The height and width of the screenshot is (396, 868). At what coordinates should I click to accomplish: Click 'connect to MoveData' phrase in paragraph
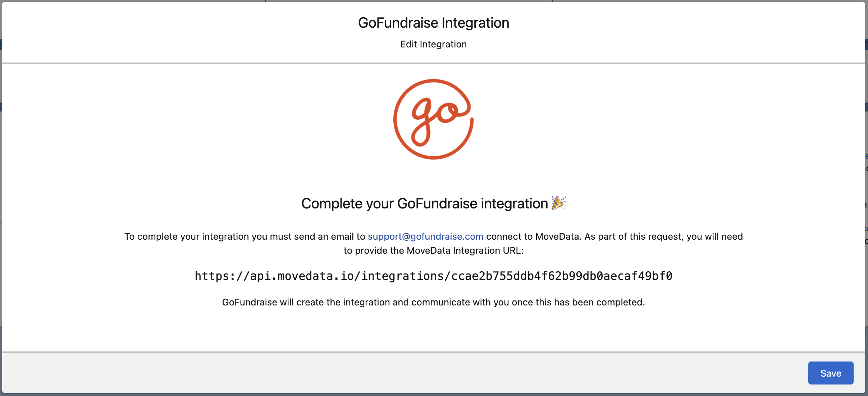tap(533, 236)
